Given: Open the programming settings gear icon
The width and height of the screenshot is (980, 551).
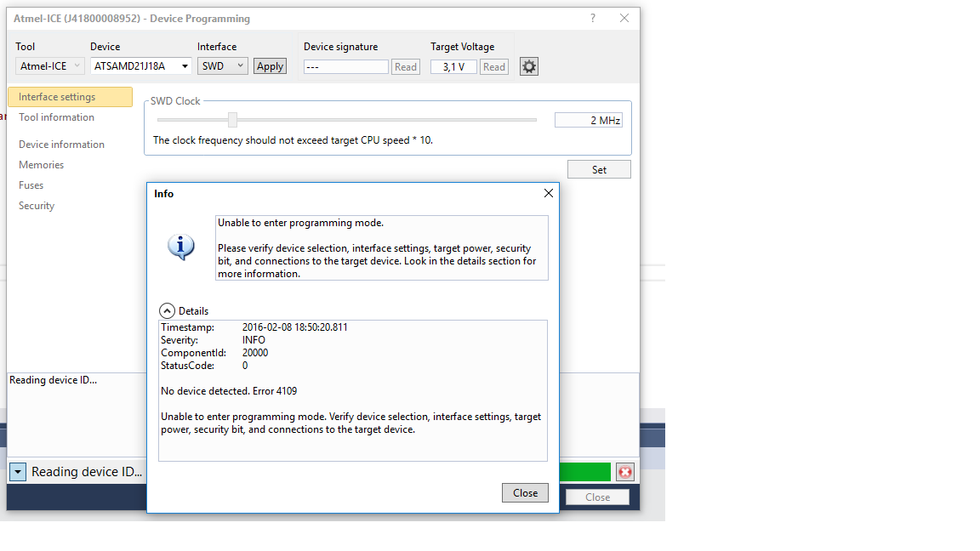Looking at the screenshot, I should [x=529, y=66].
